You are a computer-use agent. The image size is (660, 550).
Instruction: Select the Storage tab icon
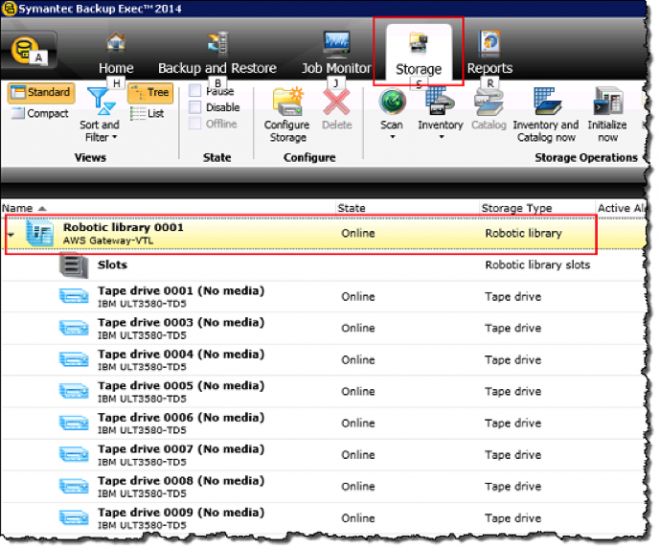tap(418, 43)
